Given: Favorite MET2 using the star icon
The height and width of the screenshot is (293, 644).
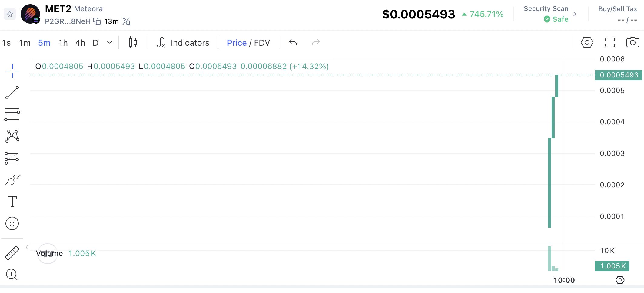Looking at the screenshot, I should click(10, 14).
